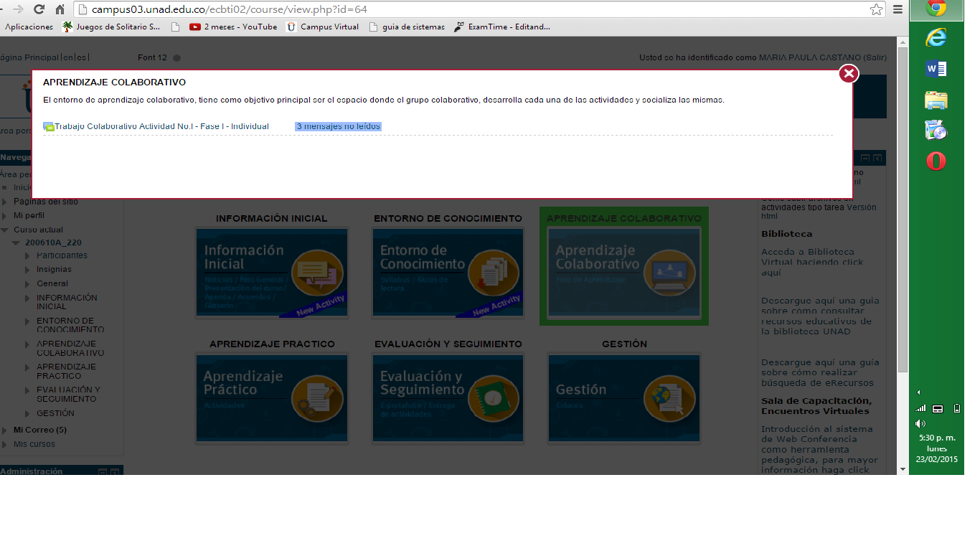This screenshot has height=551, width=980.
Task: Open the 2 meses - YouTube bookmark
Action: tap(233, 27)
